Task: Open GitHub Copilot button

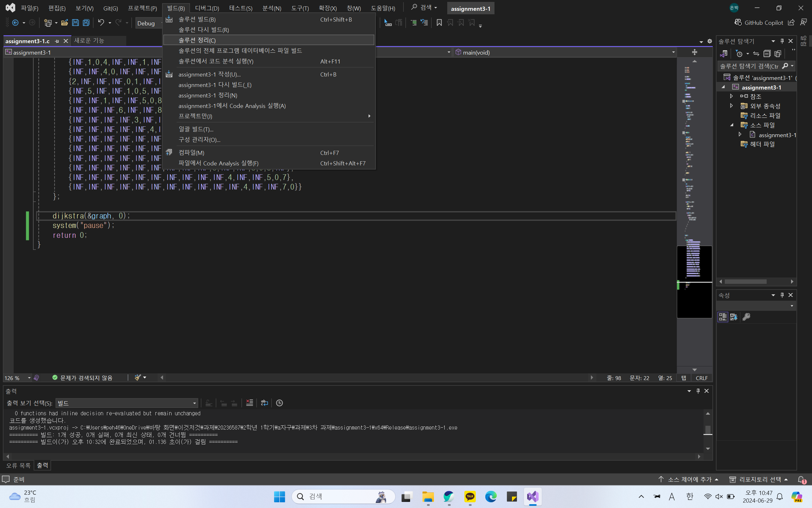Action: point(759,23)
